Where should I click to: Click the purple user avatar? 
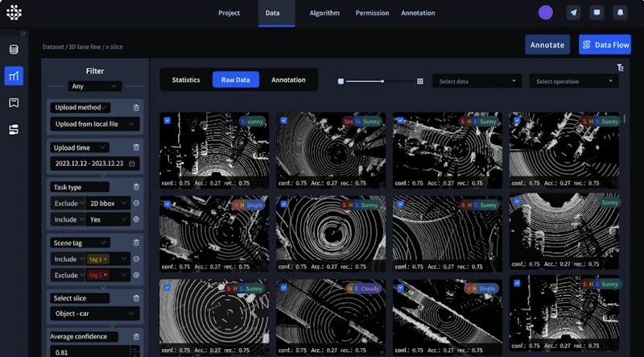tap(546, 13)
